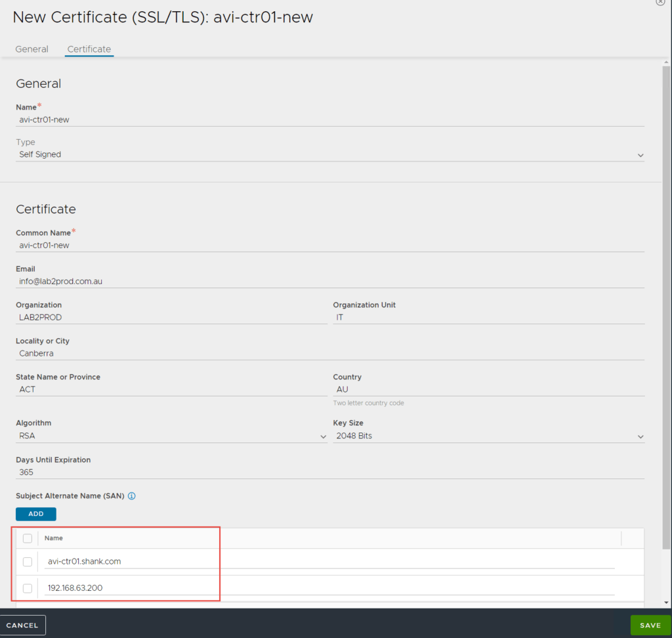The image size is (672, 638).
Task: Click the 'Two letter country code' hint text
Action: click(368, 403)
